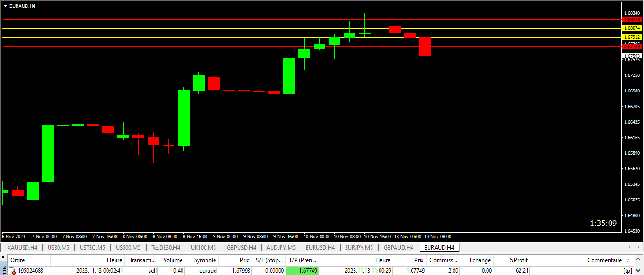644x275 pixels.
Task: Switch to the EURJPY,M5 chart tab
Action: 359,247
